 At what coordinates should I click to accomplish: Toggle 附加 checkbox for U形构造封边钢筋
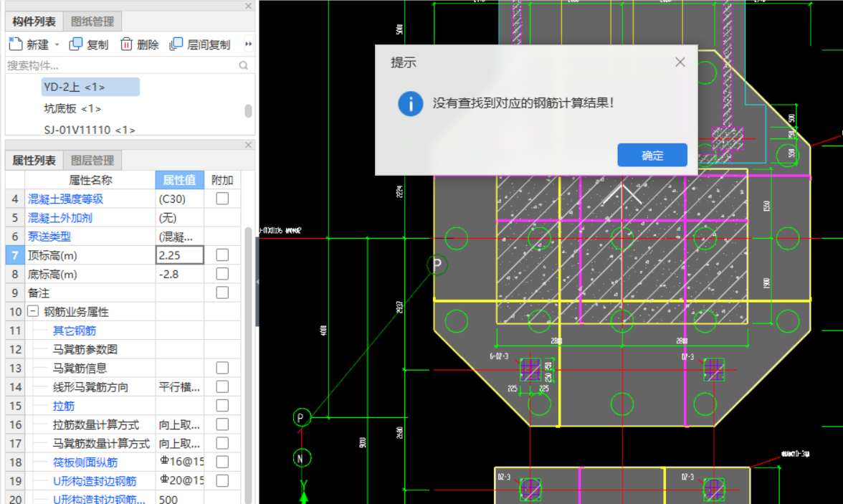point(222,481)
